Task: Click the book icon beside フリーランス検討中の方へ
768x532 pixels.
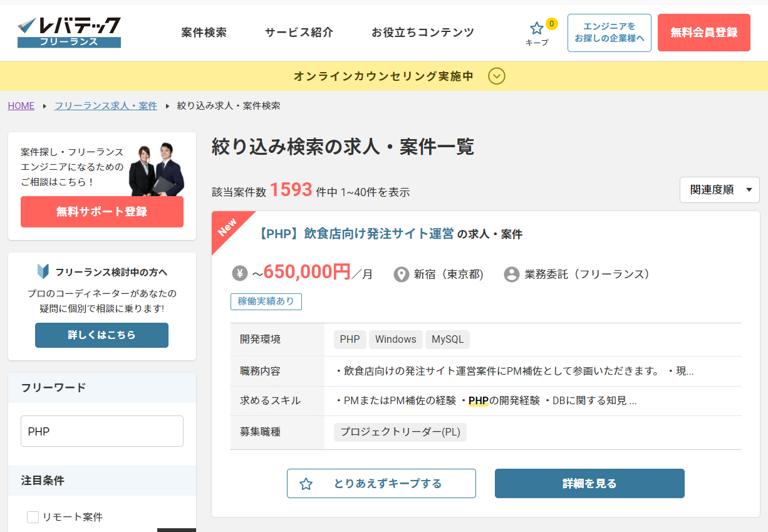Action: coord(43,272)
